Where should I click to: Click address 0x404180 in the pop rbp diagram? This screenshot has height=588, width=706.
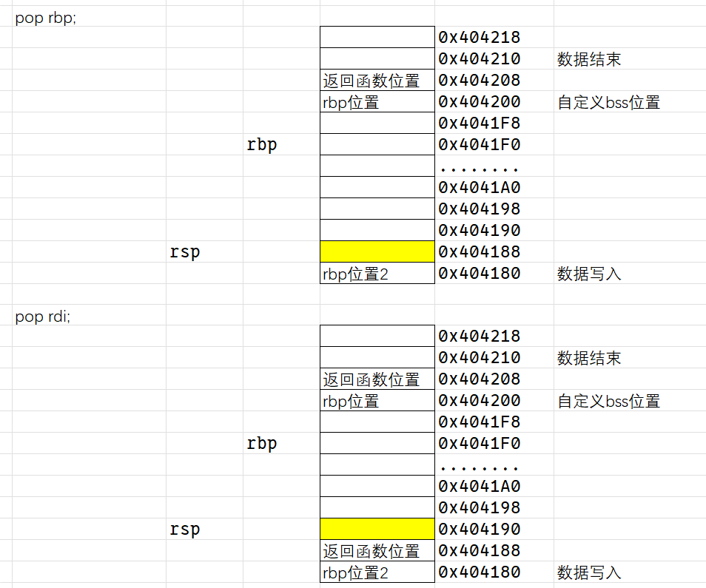(x=479, y=274)
